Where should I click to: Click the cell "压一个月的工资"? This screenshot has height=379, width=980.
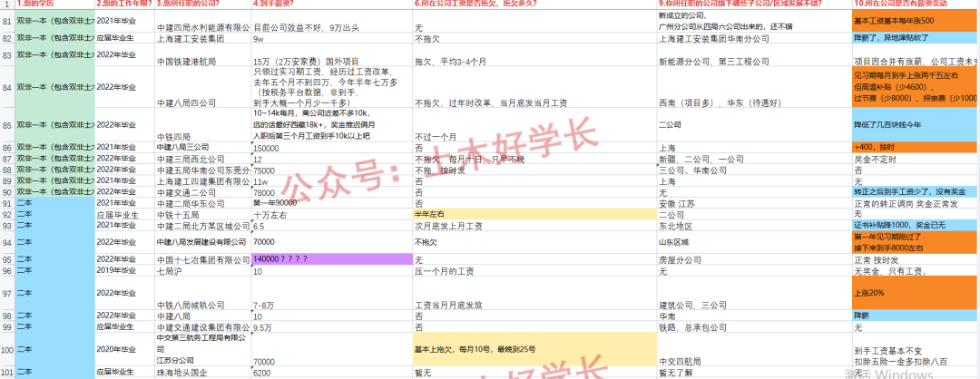tap(534, 270)
